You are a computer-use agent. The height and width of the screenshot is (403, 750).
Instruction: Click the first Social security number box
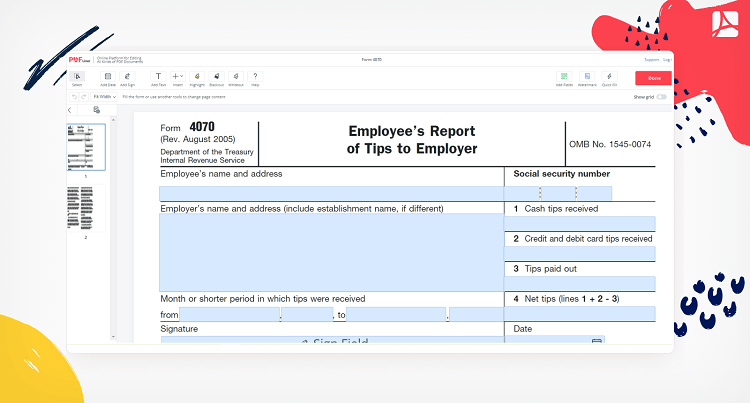pos(522,193)
